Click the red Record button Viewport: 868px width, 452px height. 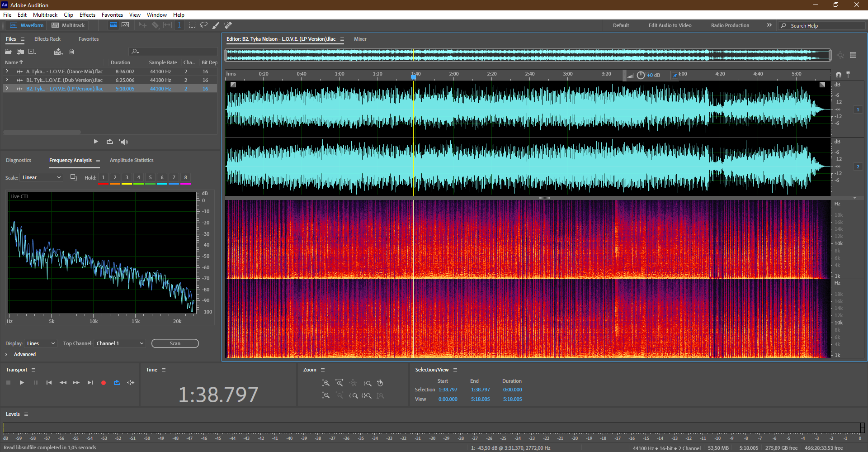(x=104, y=383)
